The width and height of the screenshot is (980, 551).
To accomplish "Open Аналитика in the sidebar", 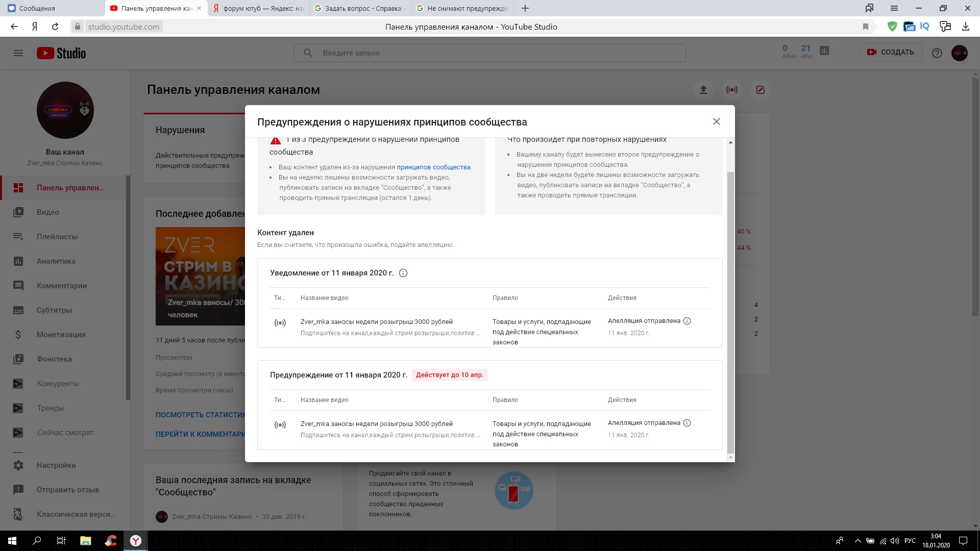I will click(x=64, y=261).
